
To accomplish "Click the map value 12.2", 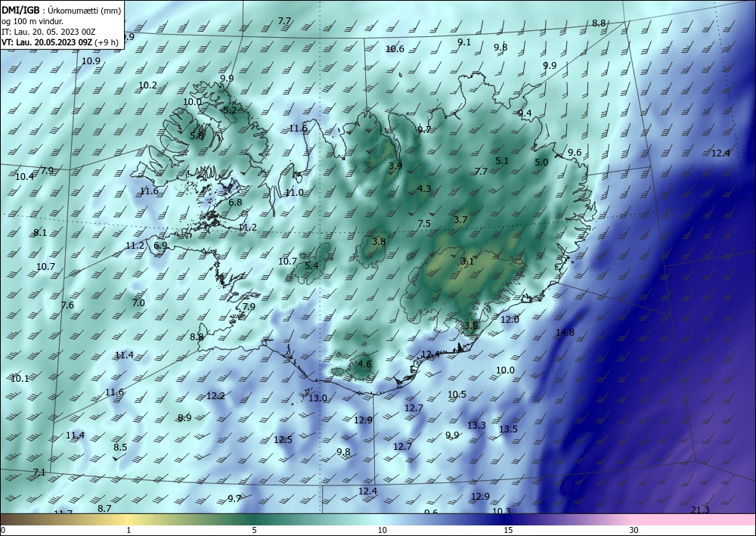I will pos(215,396).
